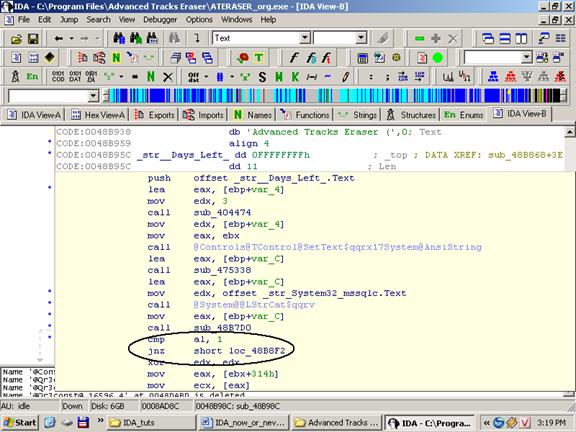Viewport: 576px width, 432px height.
Task: Click 'sub_404474' in the call line
Action: click(x=223, y=212)
